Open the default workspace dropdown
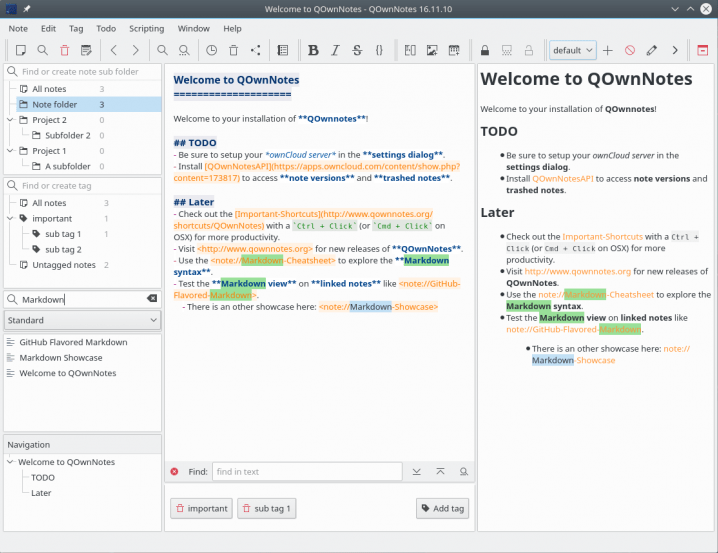 click(573, 50)
